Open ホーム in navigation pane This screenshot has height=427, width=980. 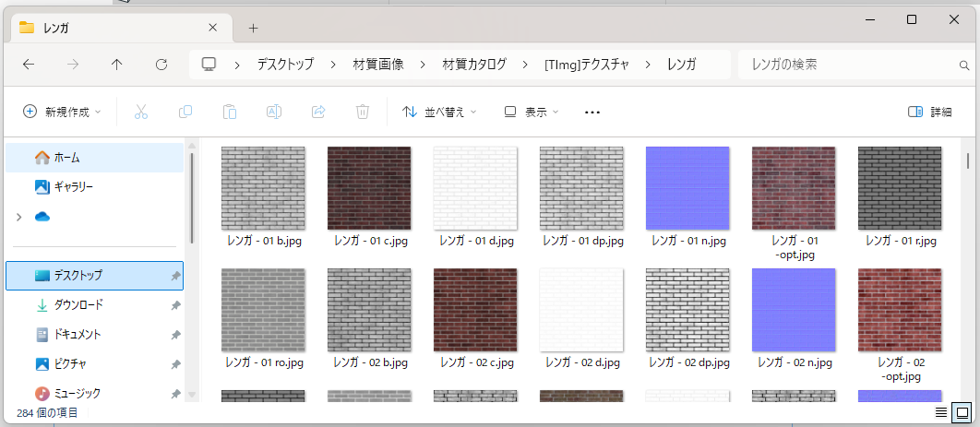(94, 158)
